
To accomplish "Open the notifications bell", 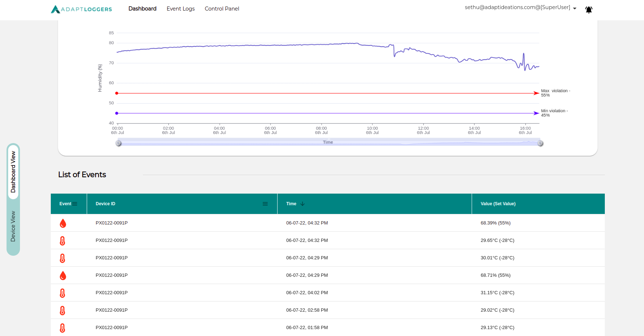I will coord(588,10).
